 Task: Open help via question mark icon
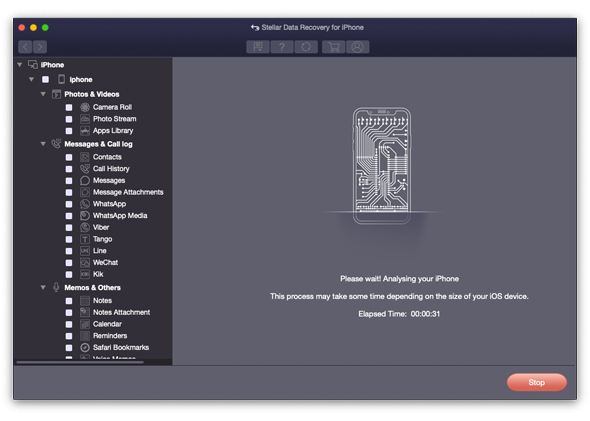[282, 47]
